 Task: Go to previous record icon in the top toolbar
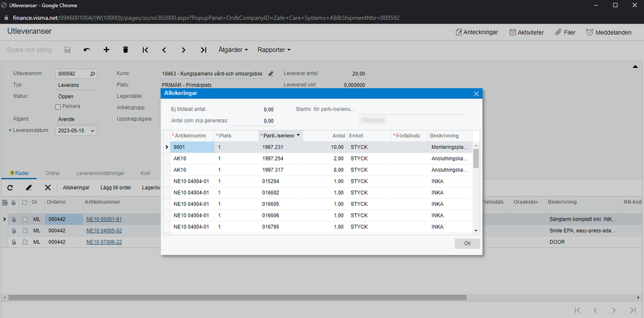pyautogui.click(x=164, y=50)
